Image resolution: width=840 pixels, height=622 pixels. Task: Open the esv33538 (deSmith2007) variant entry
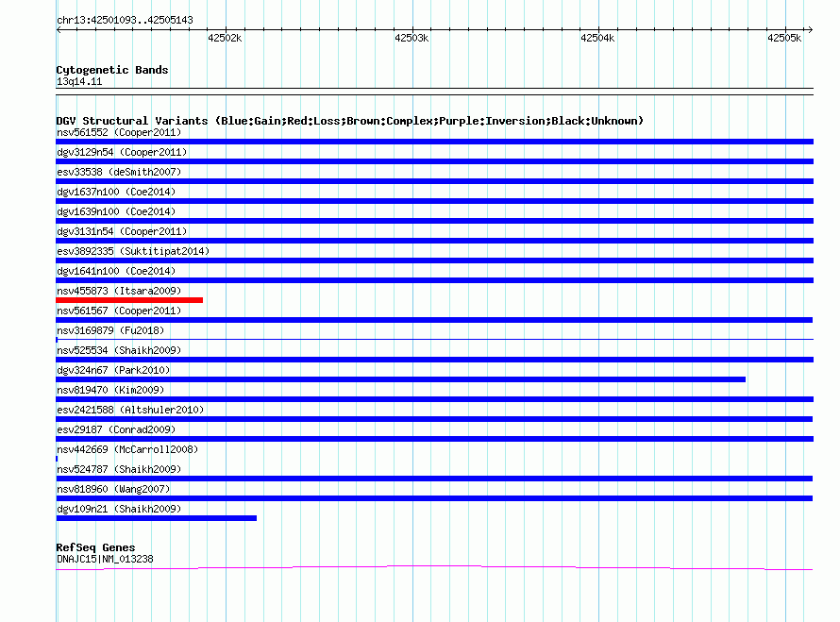click(x=119, y=172)
